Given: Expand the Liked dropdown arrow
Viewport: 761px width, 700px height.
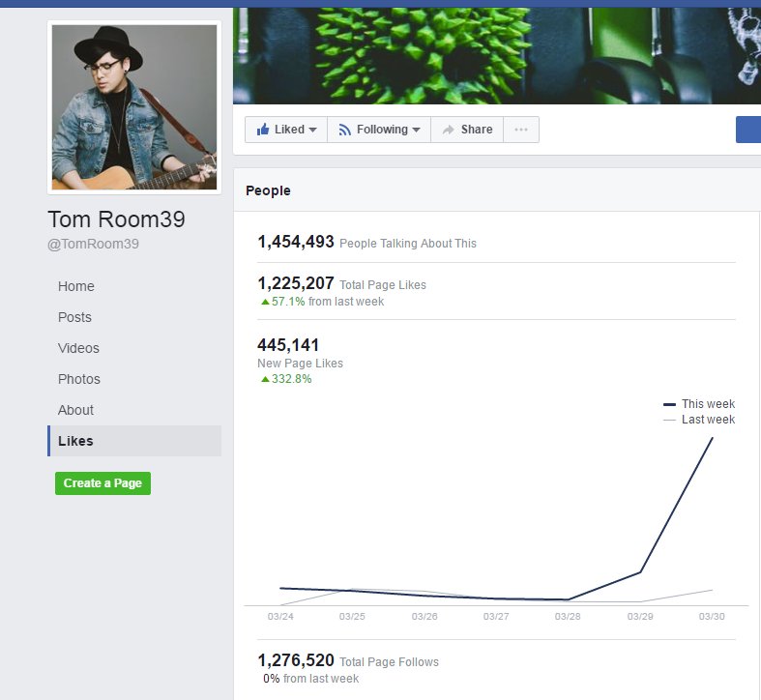Looking at the screenshot, I should 312,130.
